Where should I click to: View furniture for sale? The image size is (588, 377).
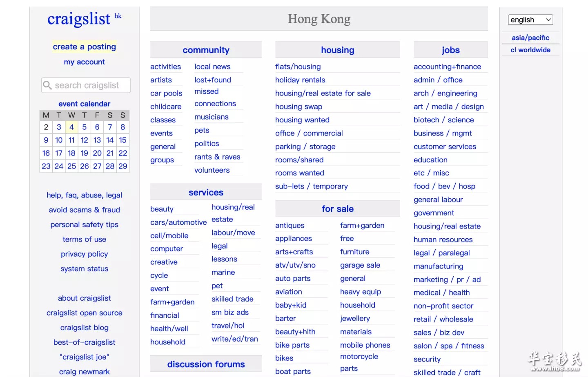355,252
